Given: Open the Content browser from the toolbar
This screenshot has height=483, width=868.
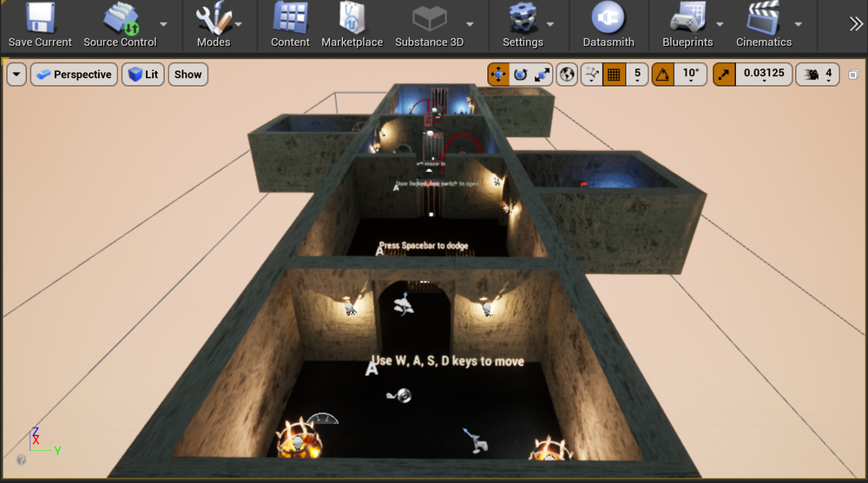Looking at the screenshot, I should coord(290,18).
